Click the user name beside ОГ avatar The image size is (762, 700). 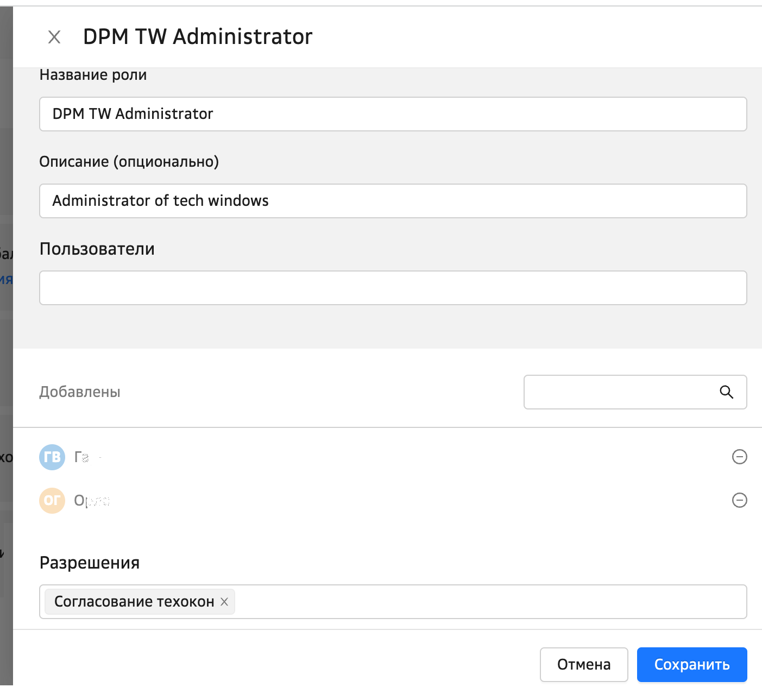click(92, 500)
